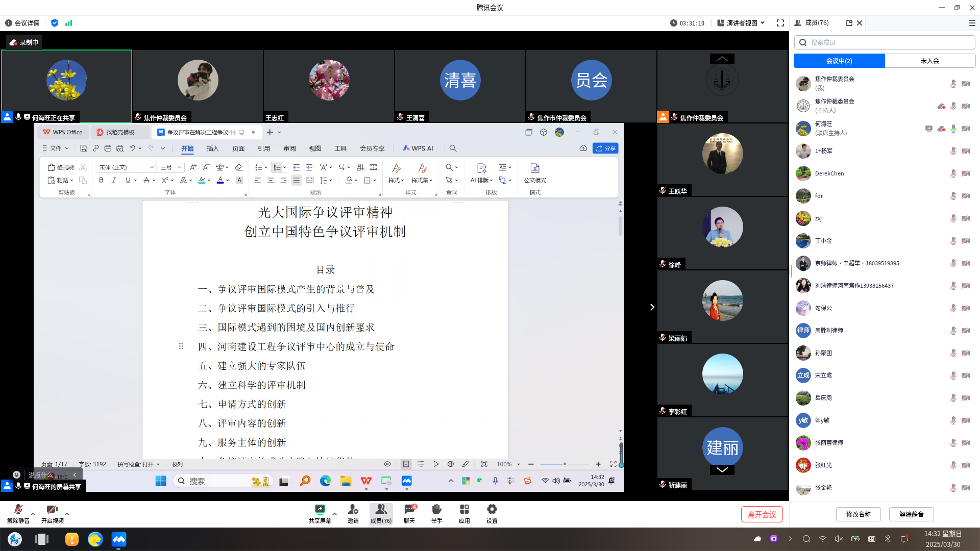Screen dimensions: 980x551
Task: Switch to the In Meeting (2) tab
Action: click(839, 61)
